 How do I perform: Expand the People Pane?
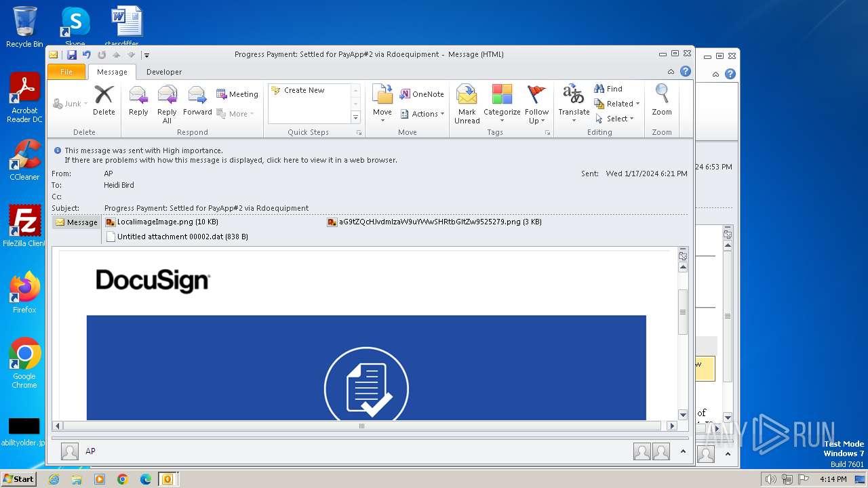click(x=683, y=451)
